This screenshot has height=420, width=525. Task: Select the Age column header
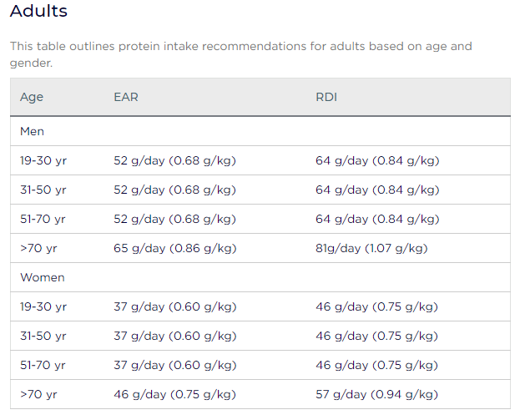[32, 97]
